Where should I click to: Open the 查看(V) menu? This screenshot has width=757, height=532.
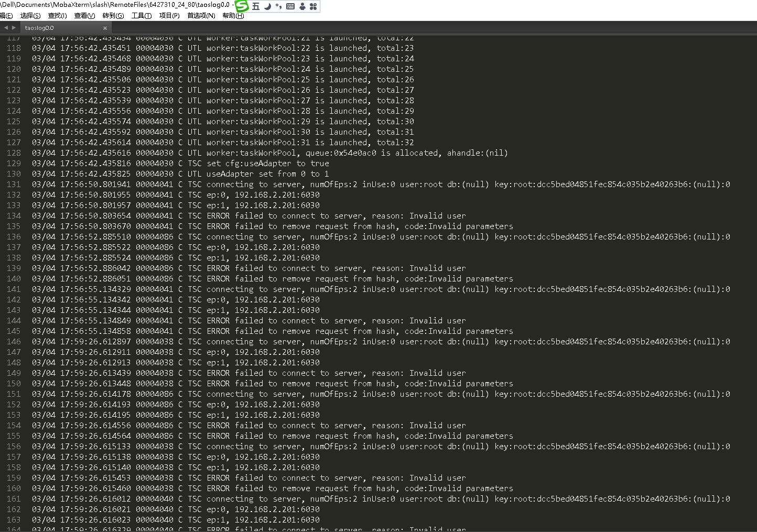coord(84,16)
